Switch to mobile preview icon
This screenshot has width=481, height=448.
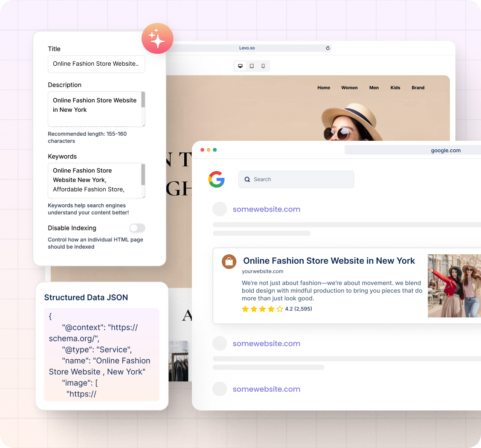click(263, 66)
